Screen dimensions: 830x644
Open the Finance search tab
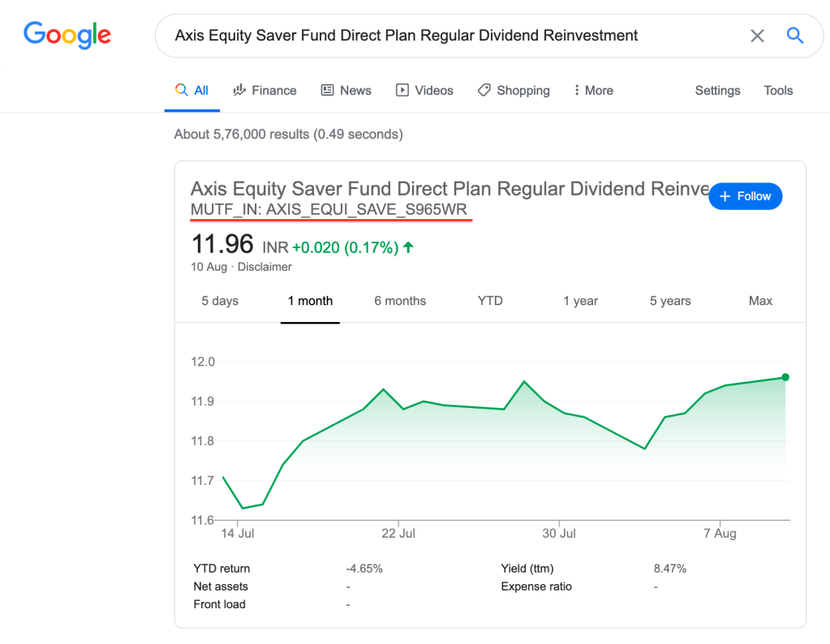coord(264,91)
